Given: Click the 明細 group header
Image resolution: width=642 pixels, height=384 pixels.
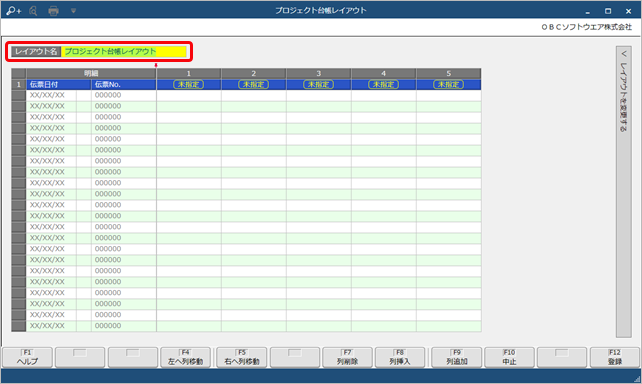Looking at the screenshot, I should tap(91, 74).
